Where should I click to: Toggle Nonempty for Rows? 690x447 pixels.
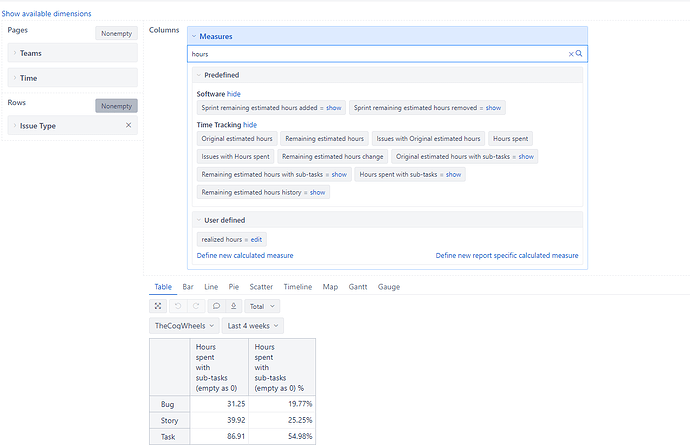(117, 106)
